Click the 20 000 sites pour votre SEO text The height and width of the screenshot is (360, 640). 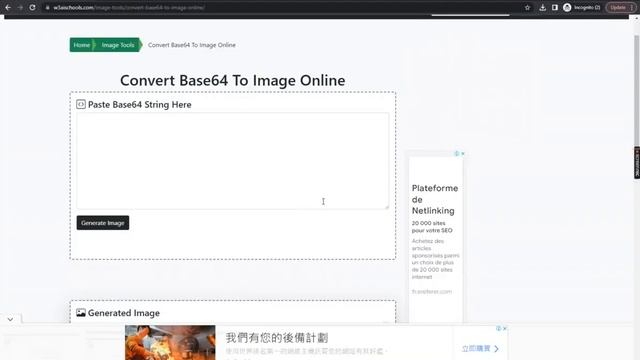432,227
